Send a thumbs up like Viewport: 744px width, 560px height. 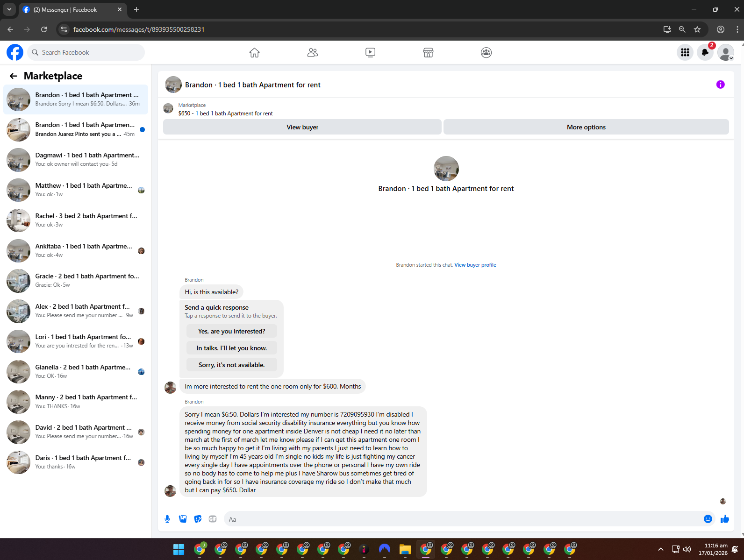[725, 519]
